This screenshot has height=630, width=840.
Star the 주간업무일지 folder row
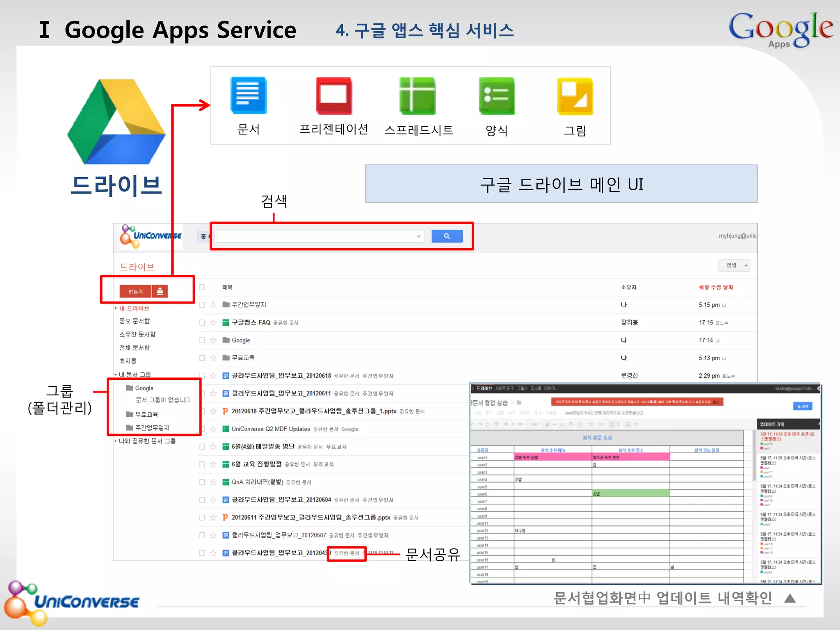[x=213, y=305]
